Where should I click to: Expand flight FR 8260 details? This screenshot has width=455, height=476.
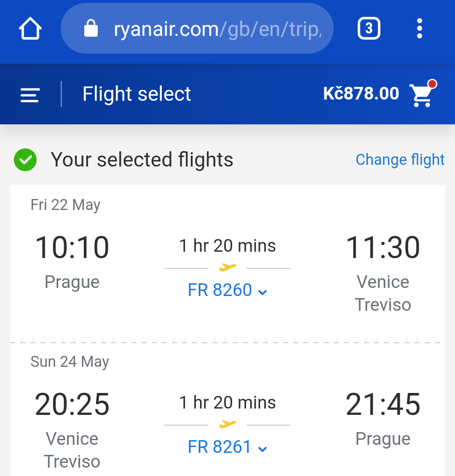pyautogui.click(x=227, y=290)
